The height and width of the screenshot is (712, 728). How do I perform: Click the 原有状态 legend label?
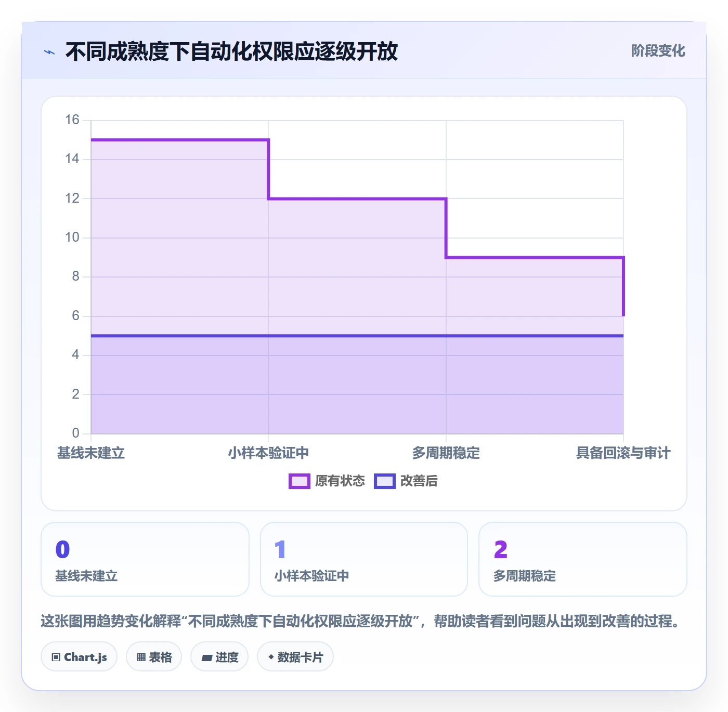click(x=340, y=481)
